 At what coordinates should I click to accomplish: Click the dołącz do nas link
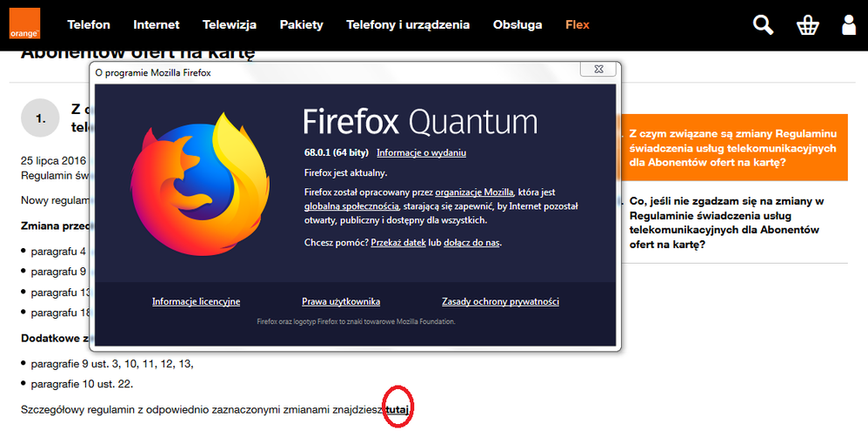[472, 243]
